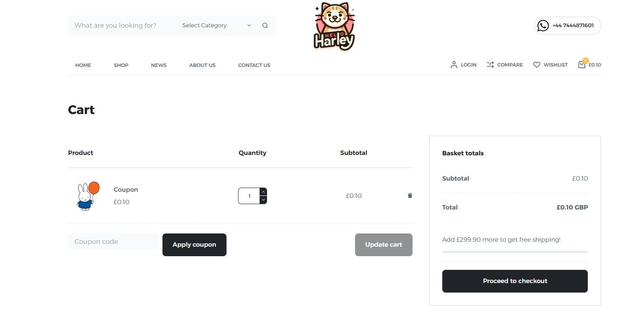Click the Wishlist heart icon
Viewport: 644px width, 319px height.
[x=537, y=65]
